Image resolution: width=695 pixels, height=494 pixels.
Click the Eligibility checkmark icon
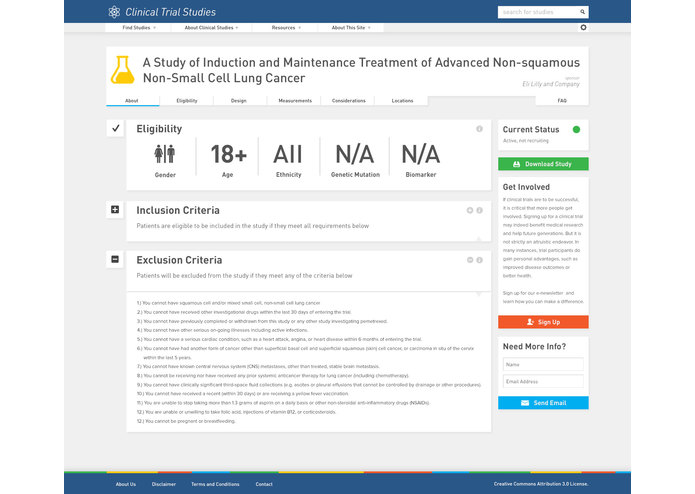tap(116, 128)
